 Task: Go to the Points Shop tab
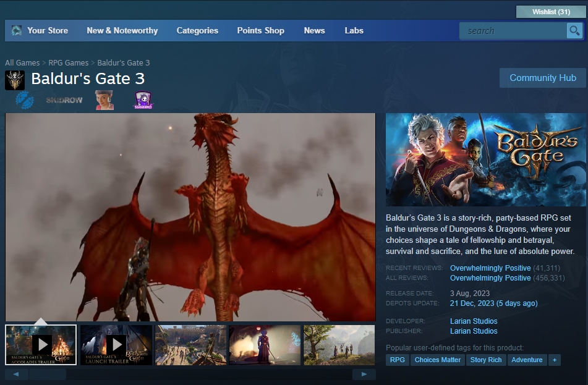(260, 30)
